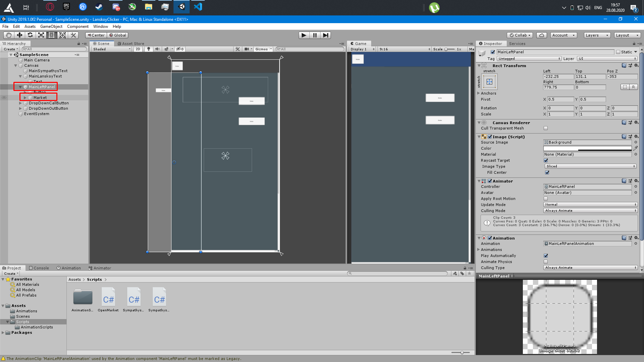
Task: Select the Scale tool
Action: pos(41,35)
